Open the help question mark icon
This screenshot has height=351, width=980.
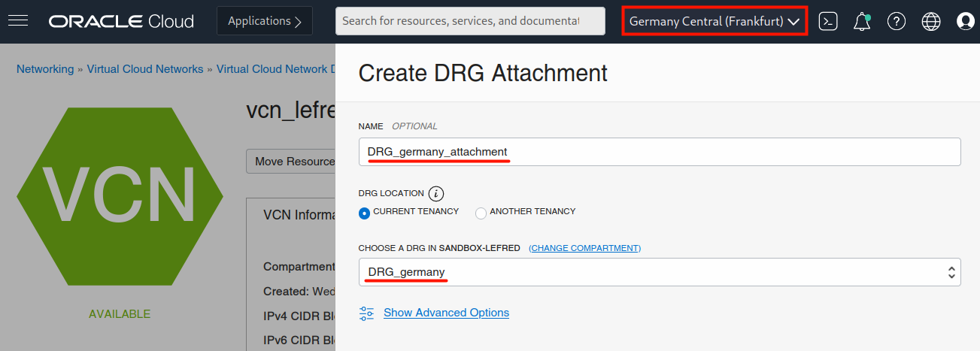(897, 21)
